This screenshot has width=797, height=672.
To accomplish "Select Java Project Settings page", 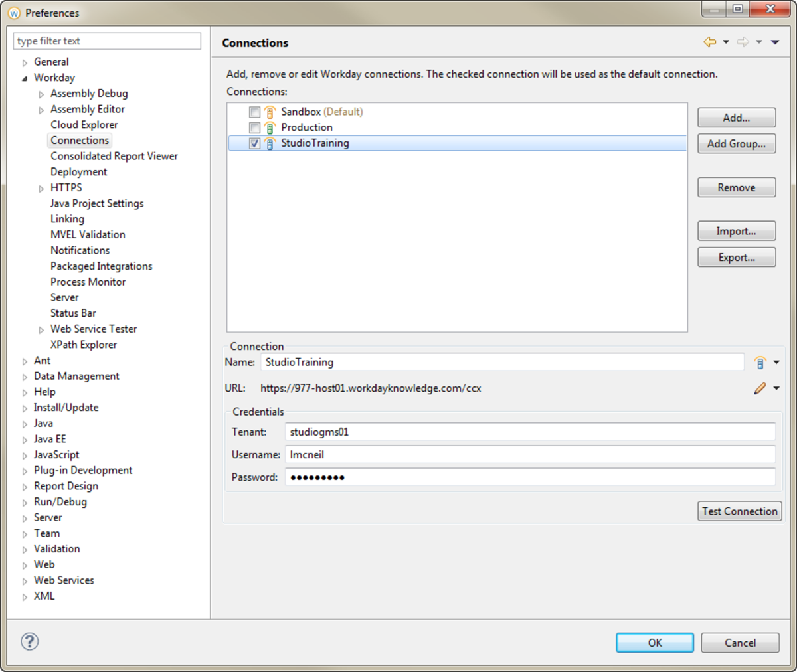I will click(97, 203).
